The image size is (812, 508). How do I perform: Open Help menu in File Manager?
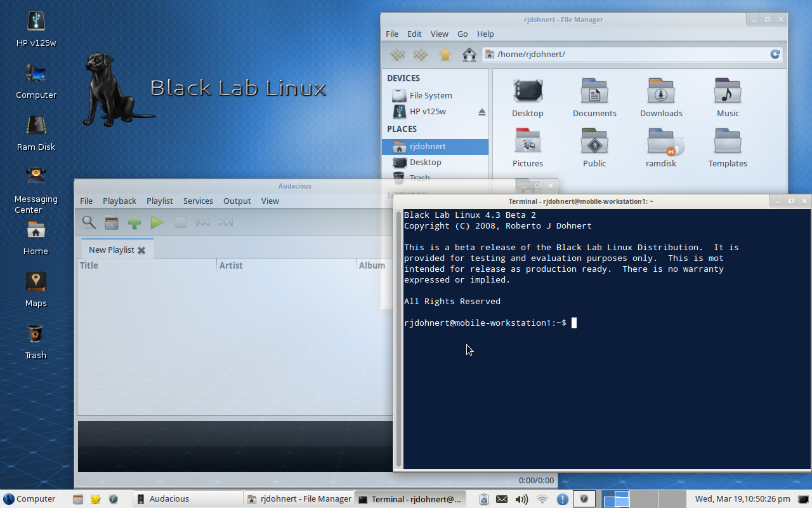coord(485,34)
